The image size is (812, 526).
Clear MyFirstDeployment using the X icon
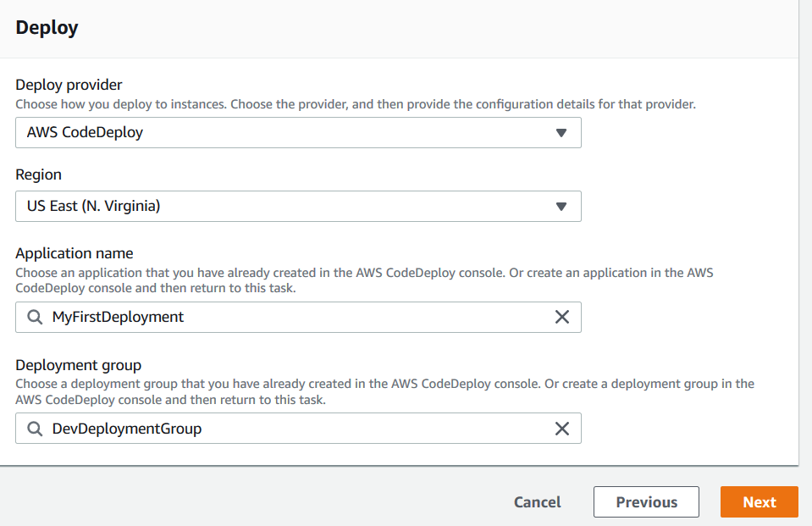562,317
